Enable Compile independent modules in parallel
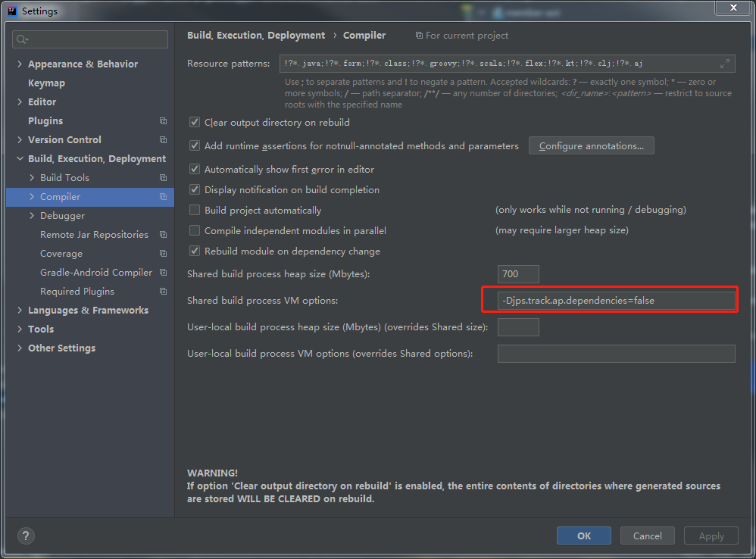This screenshot has width=756, height=559. (195, 230)
